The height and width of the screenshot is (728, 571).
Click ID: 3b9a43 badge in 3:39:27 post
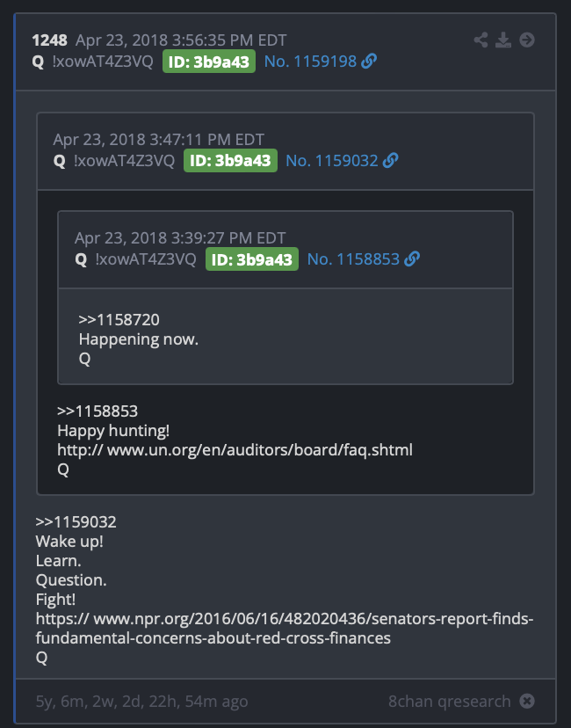pos(252,259)
